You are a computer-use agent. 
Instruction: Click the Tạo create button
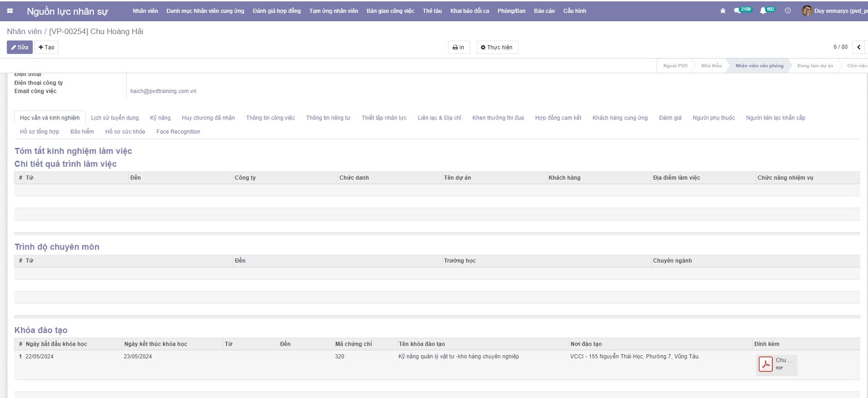pos(47,47)
